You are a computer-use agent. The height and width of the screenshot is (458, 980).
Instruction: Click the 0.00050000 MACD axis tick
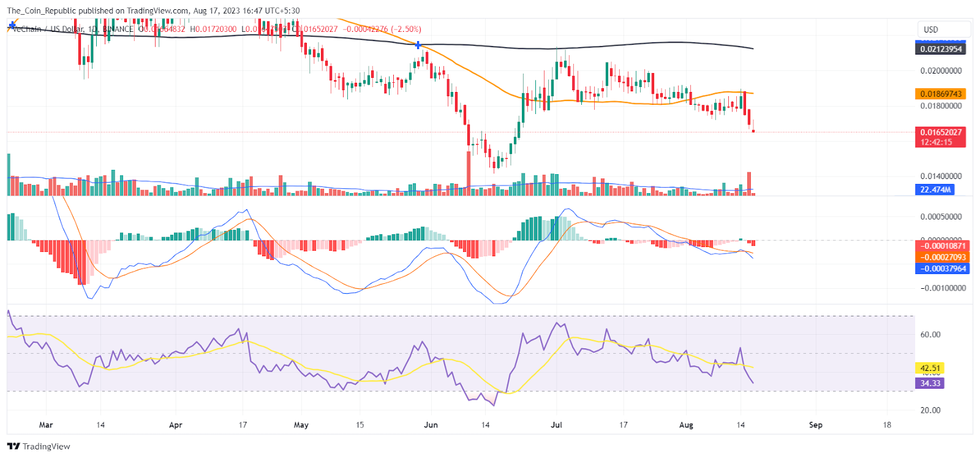pyautogui.click(x=941, y=216)
